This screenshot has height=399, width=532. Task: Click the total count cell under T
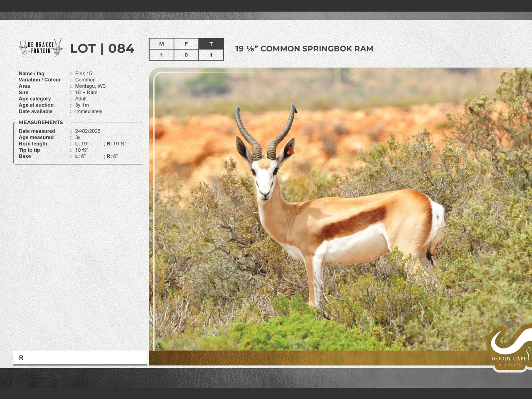coord(211,55)
